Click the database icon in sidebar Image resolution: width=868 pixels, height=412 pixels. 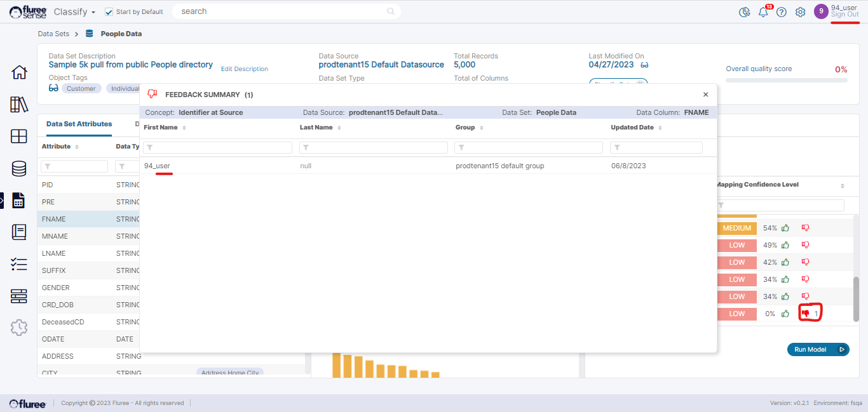pos(19,168)
